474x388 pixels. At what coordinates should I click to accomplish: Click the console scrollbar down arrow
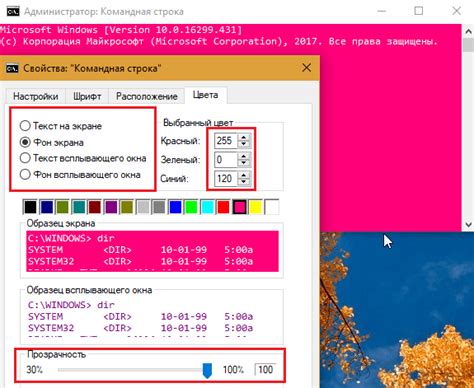(468, 225)
